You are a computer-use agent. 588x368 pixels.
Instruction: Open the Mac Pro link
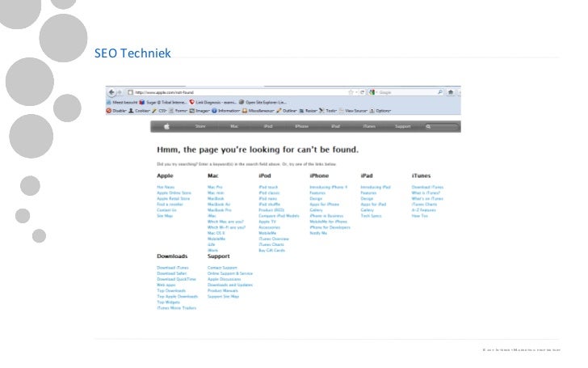coord(215,187)
